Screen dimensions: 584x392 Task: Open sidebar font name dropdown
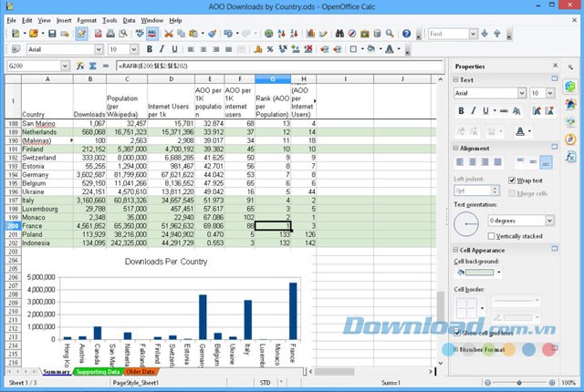click(521, 93)
